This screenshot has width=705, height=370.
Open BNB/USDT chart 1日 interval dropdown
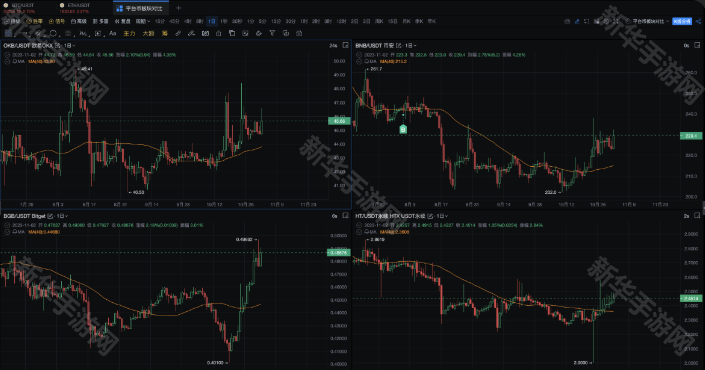pyautogui.click(x=411, y=45)
